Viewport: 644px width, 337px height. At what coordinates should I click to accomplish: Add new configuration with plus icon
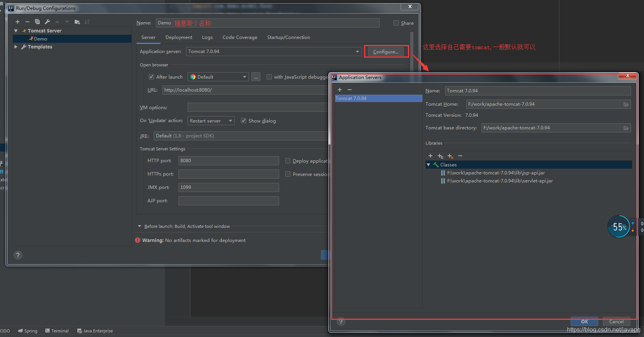18,22
